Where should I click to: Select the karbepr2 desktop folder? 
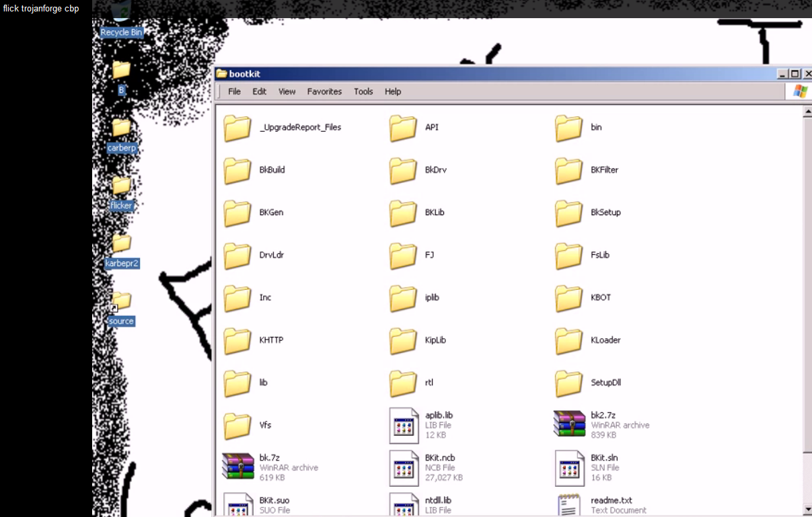pyautogui.click(x=122, y=251)
